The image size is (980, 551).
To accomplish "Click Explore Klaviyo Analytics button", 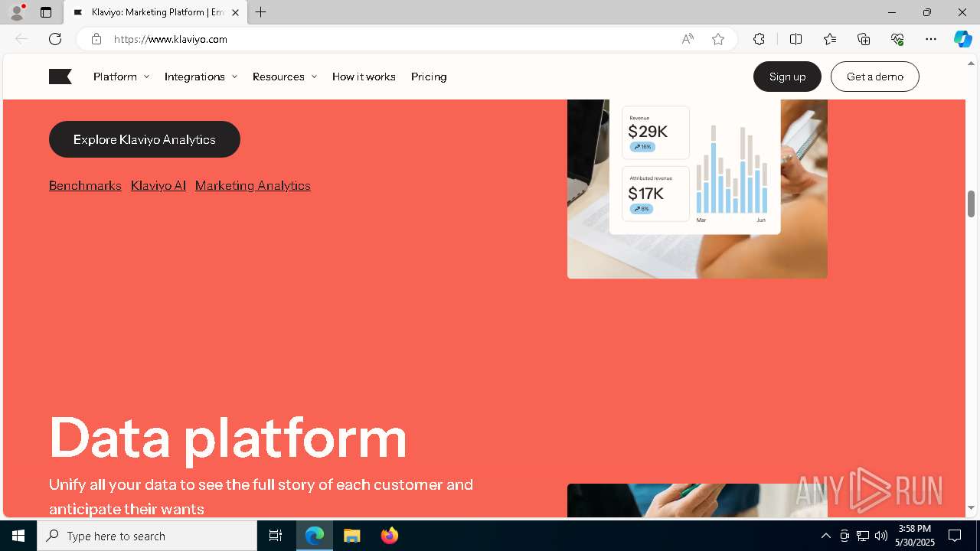I will point(145,139).
